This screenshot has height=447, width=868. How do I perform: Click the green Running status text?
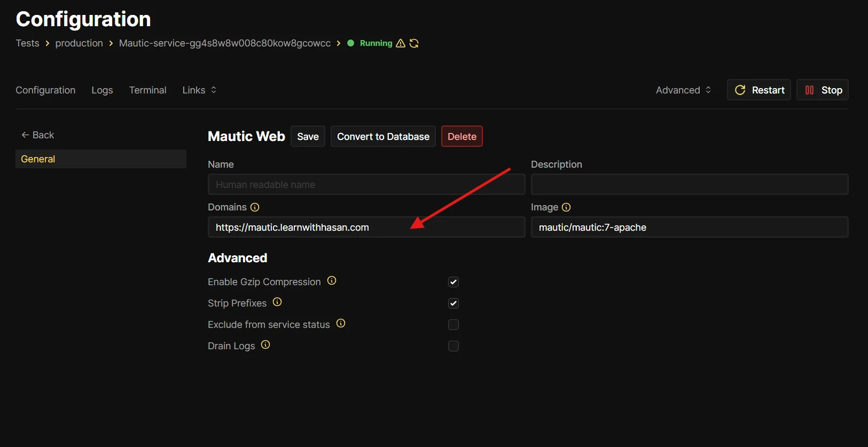point(376,43)
